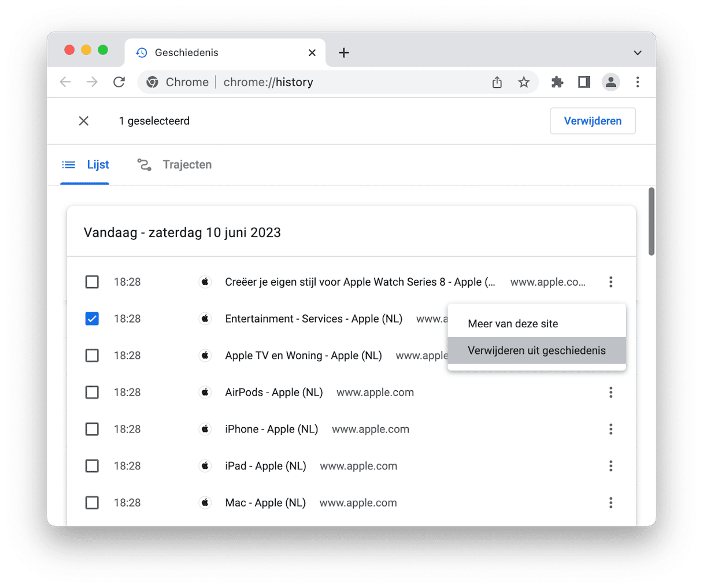Uncheck the Entertainment - Services entry checkbox
Screen dimensions: 703x588
(92, 319)
